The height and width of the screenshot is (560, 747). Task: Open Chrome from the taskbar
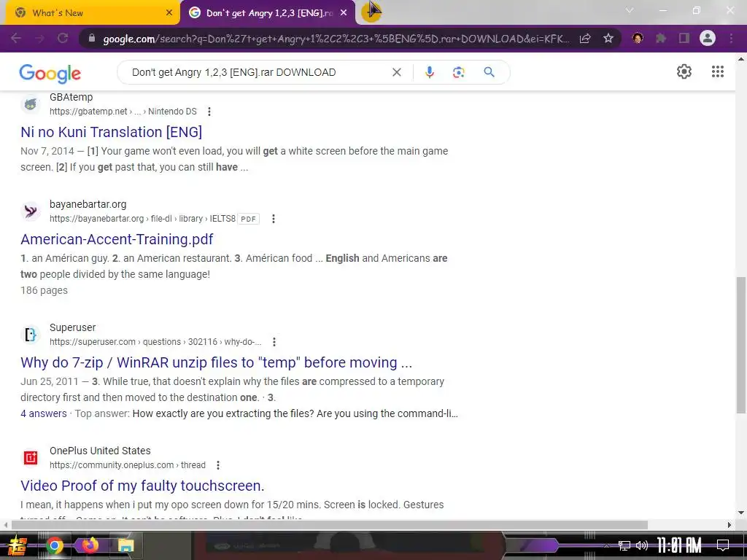[54, 545]
